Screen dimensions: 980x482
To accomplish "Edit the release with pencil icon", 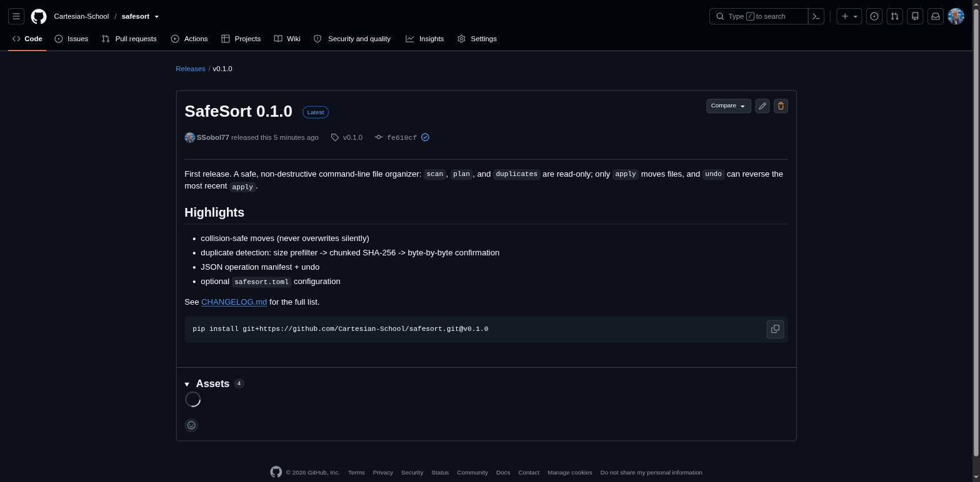I will point(762,106).
